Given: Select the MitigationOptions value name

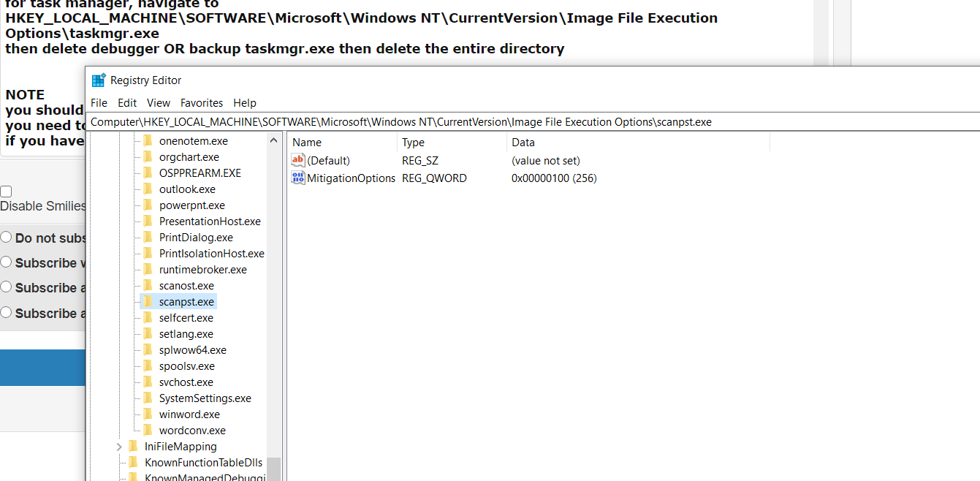Looking at the screenshot, I should [x=352, y=178].
